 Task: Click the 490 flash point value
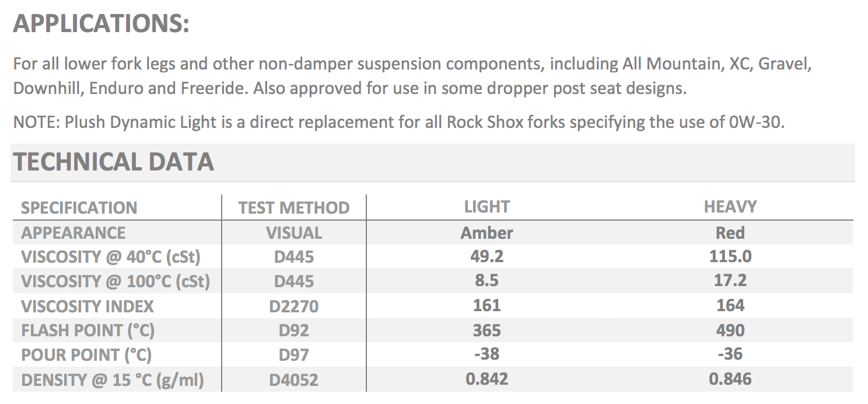(x=730, y=330)
